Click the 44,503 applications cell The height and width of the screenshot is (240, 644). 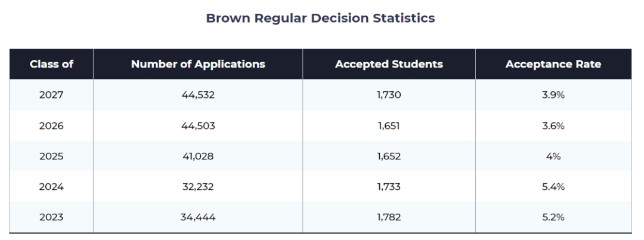coord(198,126)
